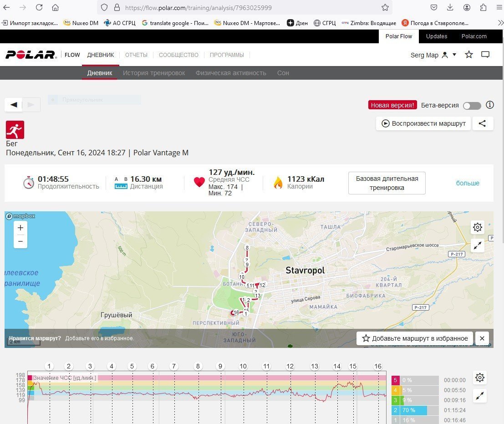504x424 pixels.
Task: Open Погода в Ставрополе bookmark
Action: click(x=435, y=23)
